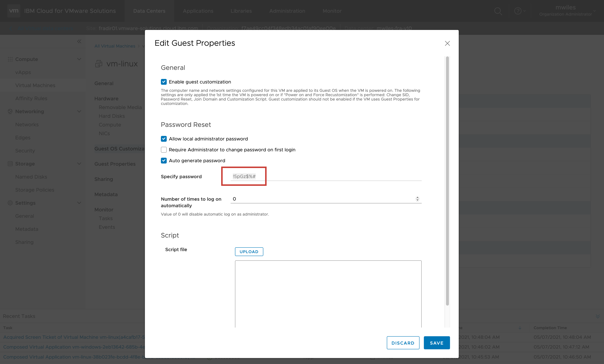Screen dimensions: 604x364
Task: Open the help question mark icon
Action: pos(518,11)
